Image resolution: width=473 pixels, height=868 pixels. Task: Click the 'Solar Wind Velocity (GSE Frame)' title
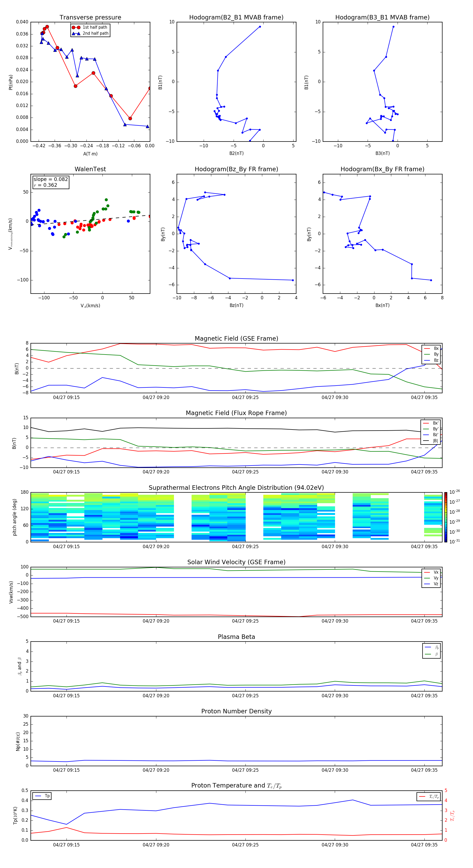click(x=236, y=562)
